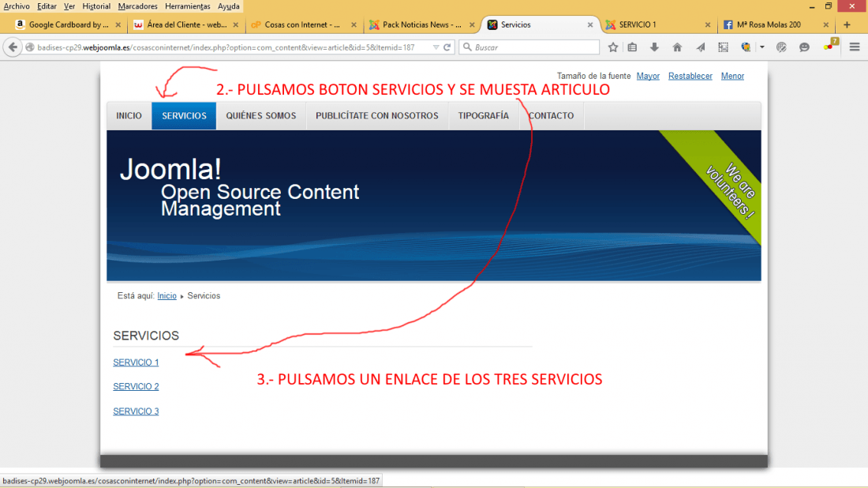Click the INICIO navigation item

129,116
